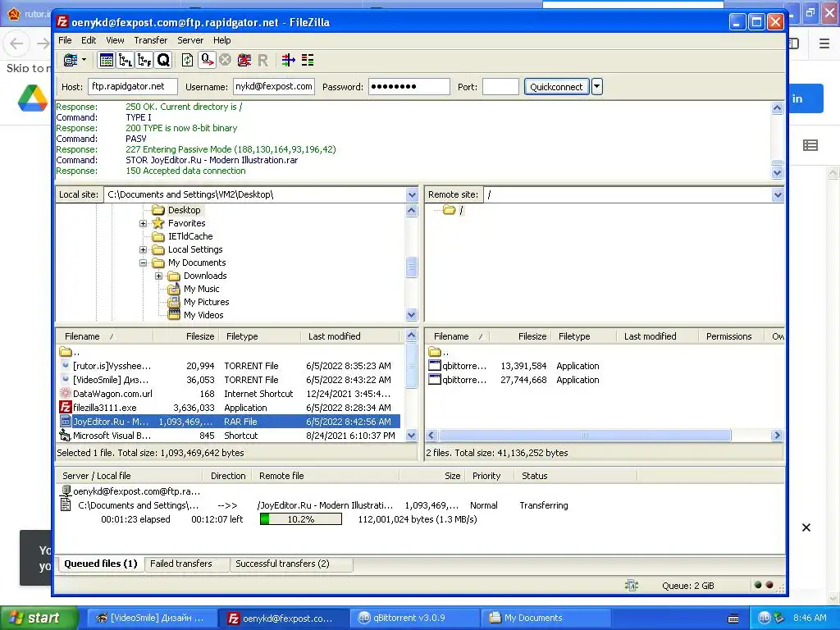The width and height of the screenshot is (840, 630).
Task: Select Microsoft Visual B shortcut row
Action: 229,436
